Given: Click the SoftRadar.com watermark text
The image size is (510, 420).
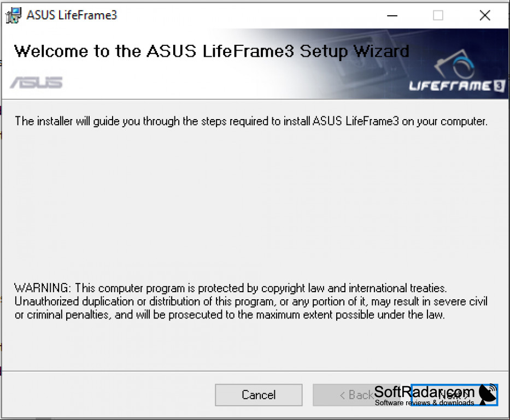Looking at the screenshot, I should pos(424,392).
